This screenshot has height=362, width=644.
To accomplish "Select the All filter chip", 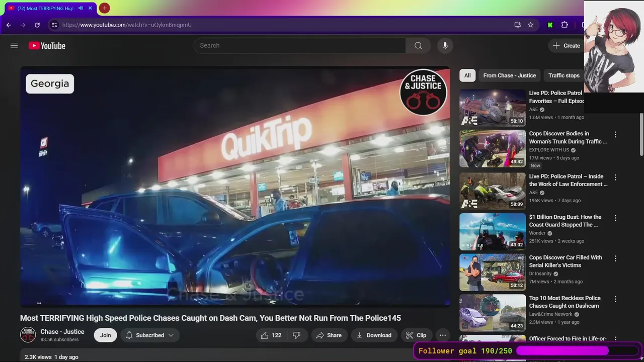I will [467, 75].
